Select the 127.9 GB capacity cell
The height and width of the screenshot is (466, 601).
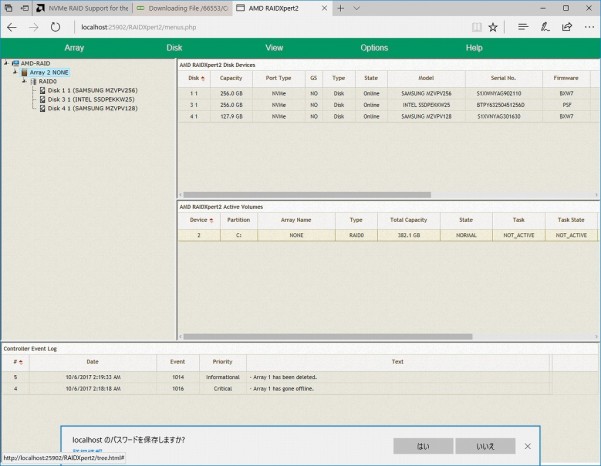point(231,116)
